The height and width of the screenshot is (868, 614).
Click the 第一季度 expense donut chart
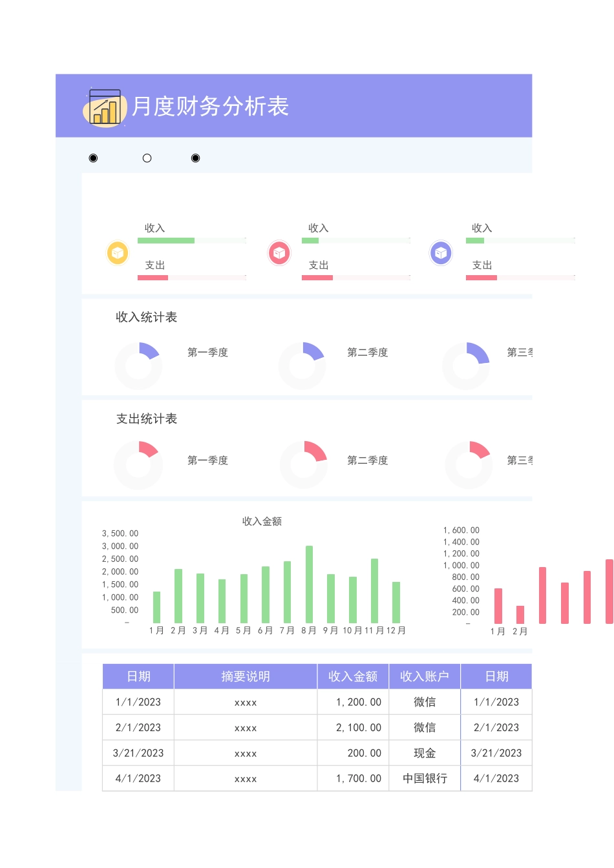click(x=138, y=464)
